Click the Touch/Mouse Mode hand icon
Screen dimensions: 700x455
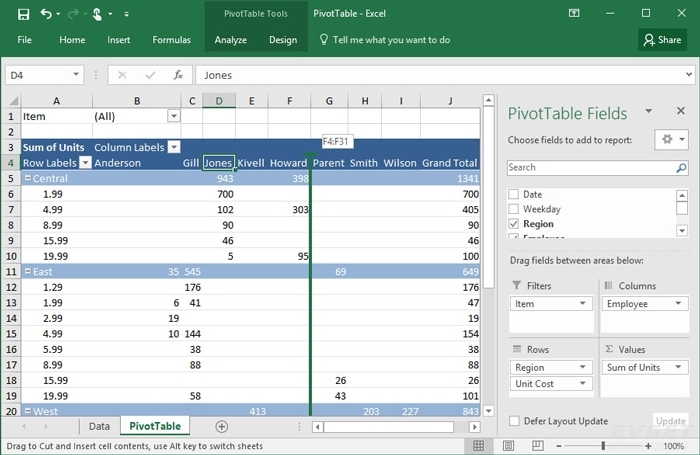98,14
